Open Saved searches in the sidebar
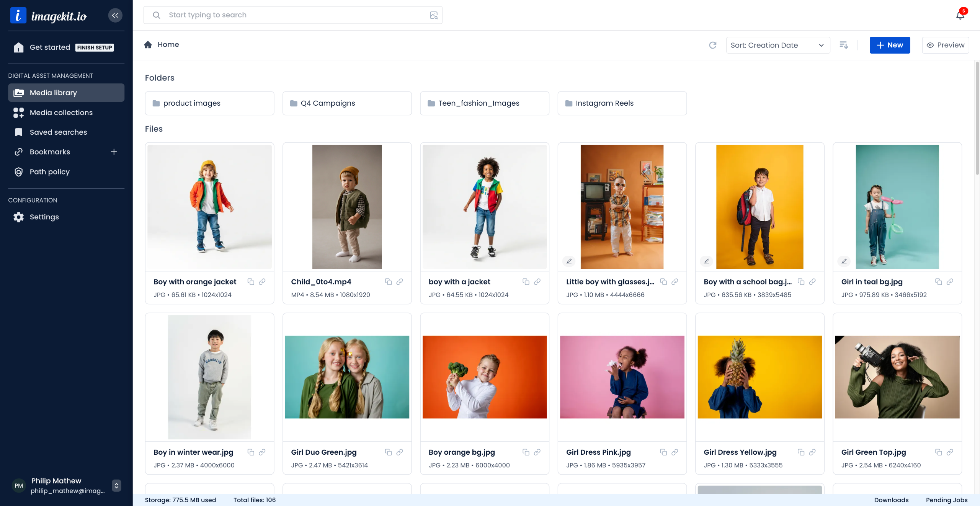The height and width of the screenshot is (506, 980). 58,132
